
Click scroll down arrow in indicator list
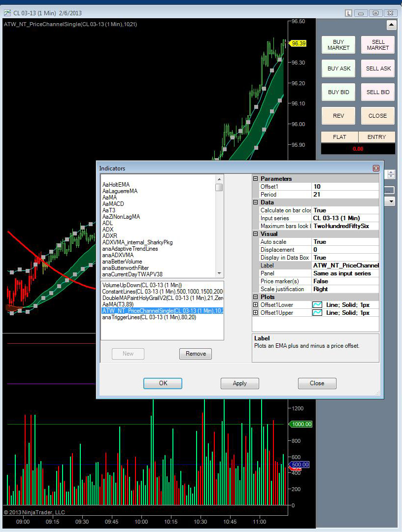pyautogui.click(x=219, y=273)
